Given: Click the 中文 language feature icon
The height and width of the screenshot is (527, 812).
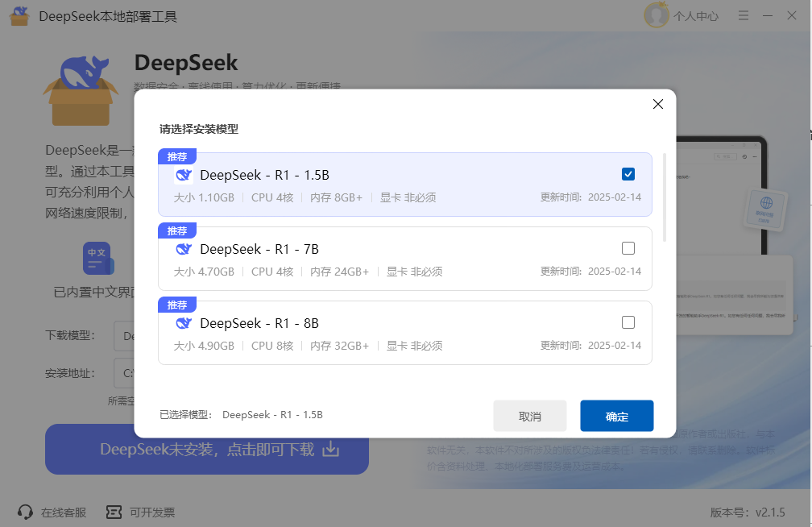Looking at the screenshot, I should coord(98,258).
